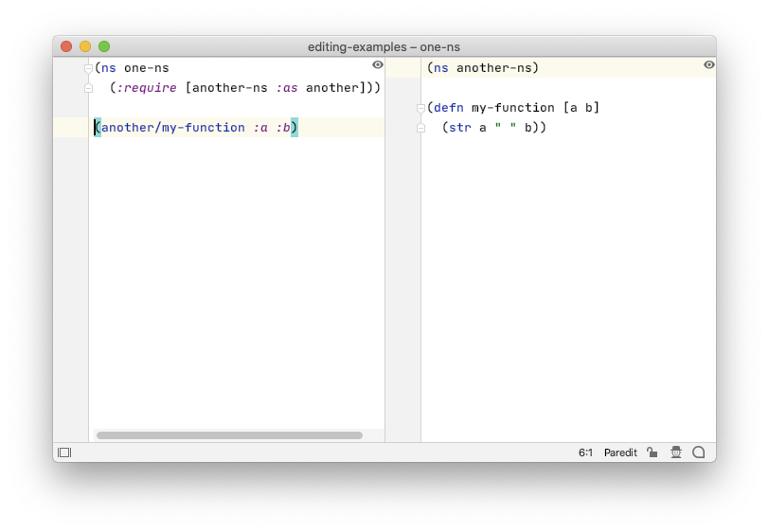The height and width of the screenshot is (532, 769).
Task: Click one-ns namespace name in left editor
Action: tap(147, 68)
